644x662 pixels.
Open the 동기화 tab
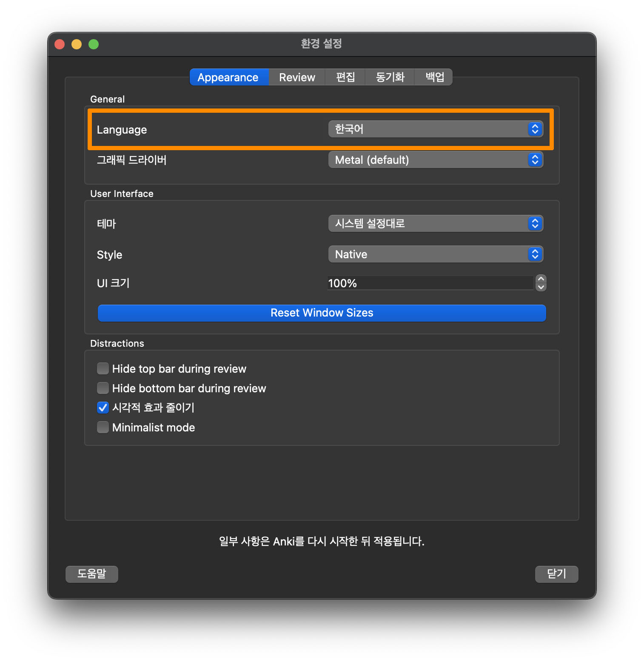tap(390, 77)
